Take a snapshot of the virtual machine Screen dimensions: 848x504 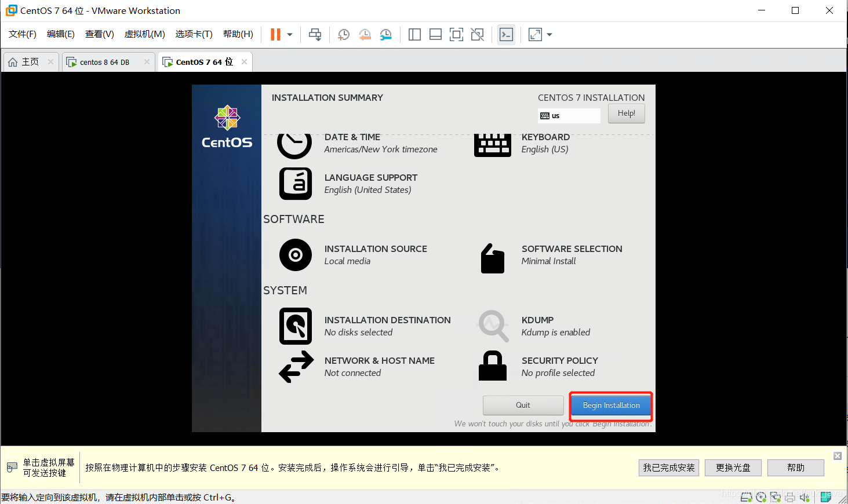[344, 35]
